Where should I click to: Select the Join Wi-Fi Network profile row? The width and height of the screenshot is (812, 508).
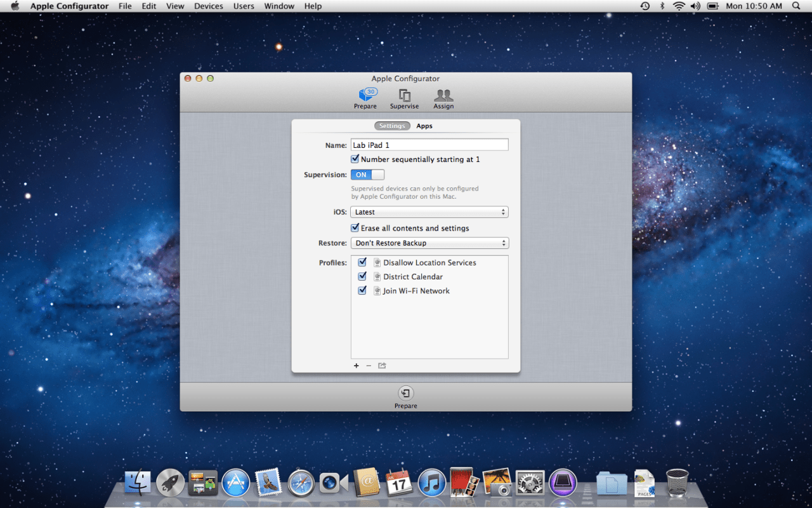(416, 291)
